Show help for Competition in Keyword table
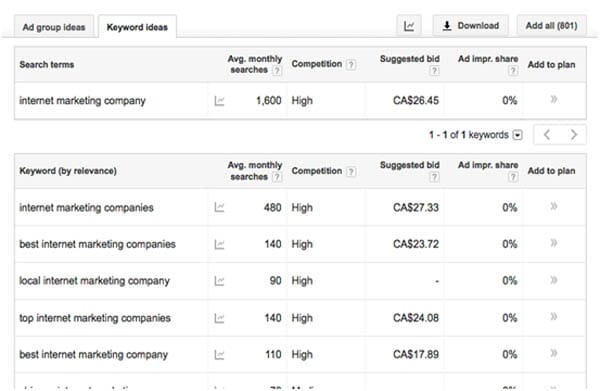The width and height of the screenshot is (600, 391). (x=351, y=171)
